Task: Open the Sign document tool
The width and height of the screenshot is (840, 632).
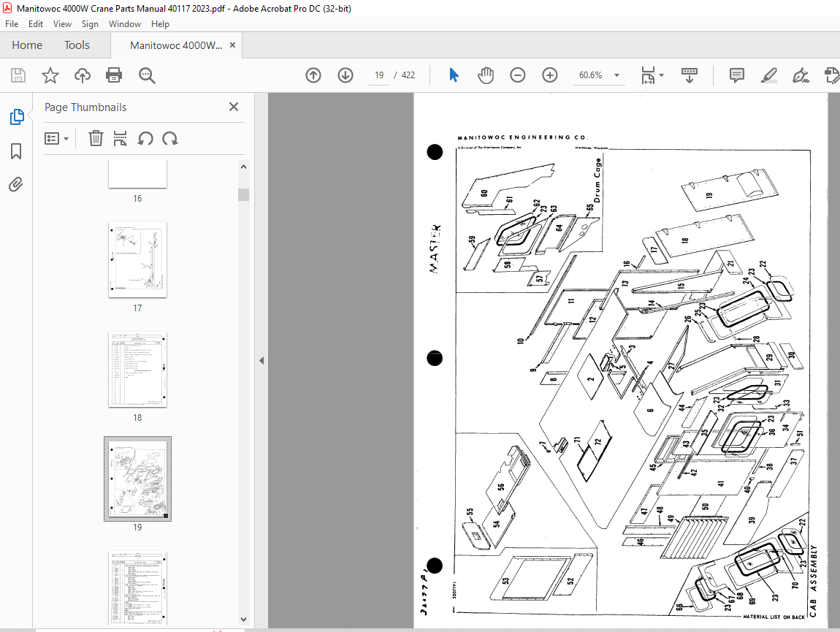Action: [801, 75]
